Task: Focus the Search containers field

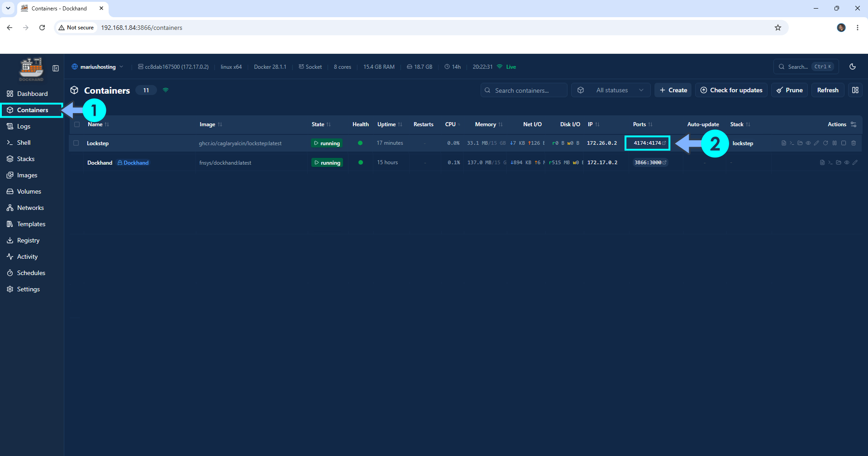Action: point(524,90)
